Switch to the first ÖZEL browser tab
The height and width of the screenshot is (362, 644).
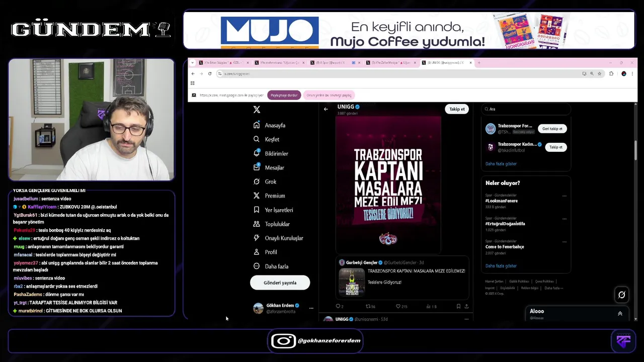pos(224,63)
